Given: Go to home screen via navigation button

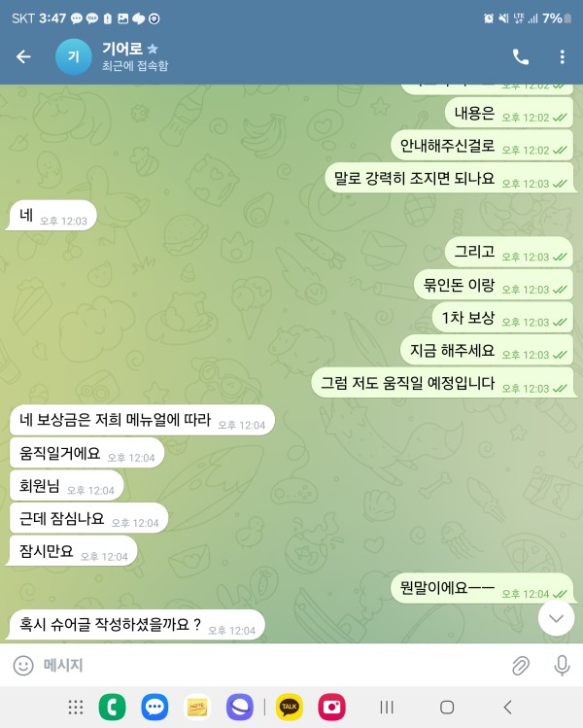Looking at the screenshot, I should (x=447, y=708).
